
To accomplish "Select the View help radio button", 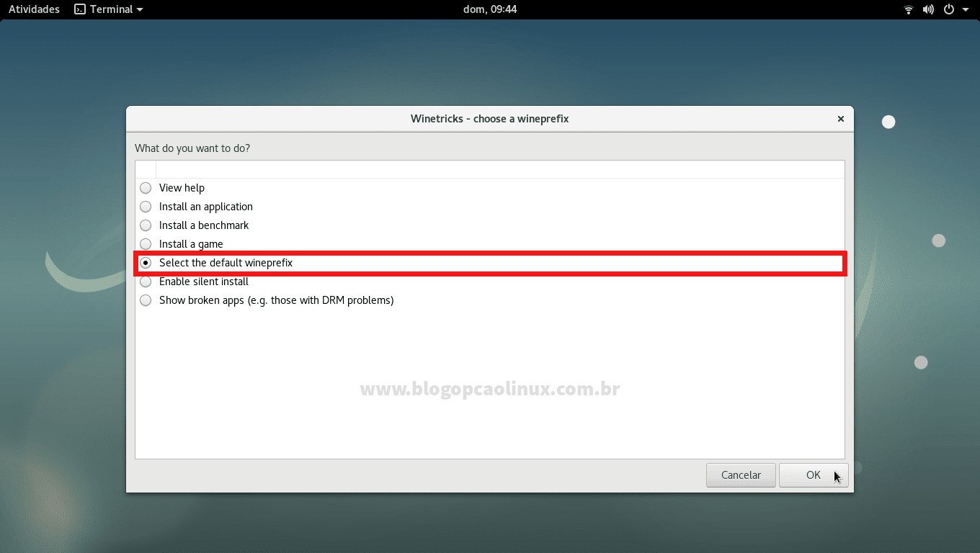I will [x=146, y=188].
